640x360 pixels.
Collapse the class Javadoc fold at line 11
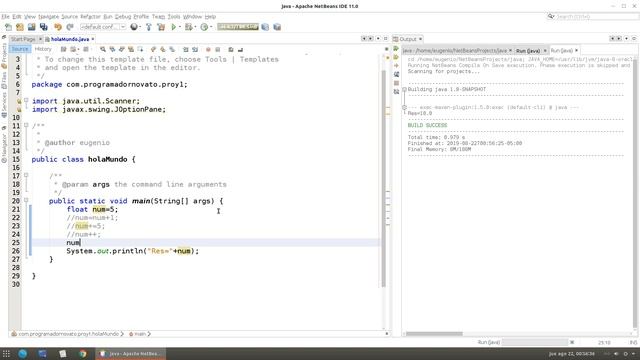26,125
